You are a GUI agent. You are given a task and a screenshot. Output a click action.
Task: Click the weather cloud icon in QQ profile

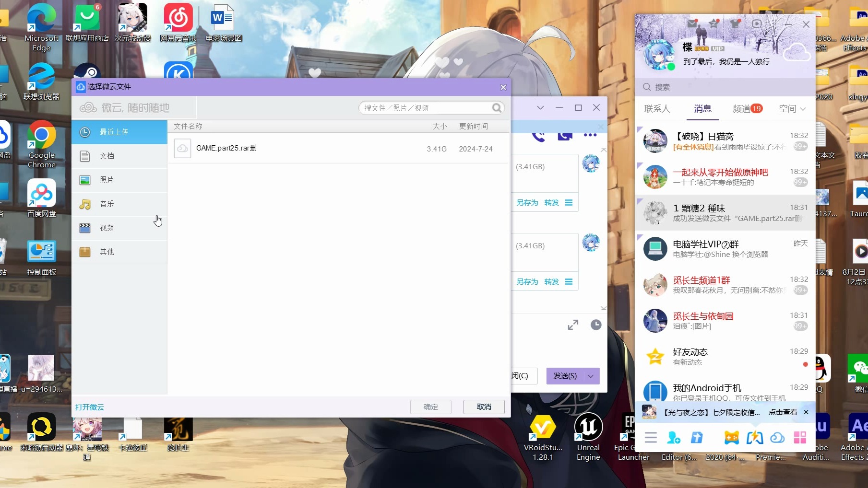[x=797, y=52]
